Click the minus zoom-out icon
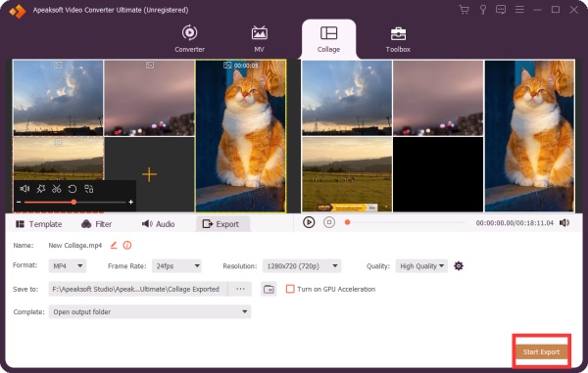 tap(19, 203)
